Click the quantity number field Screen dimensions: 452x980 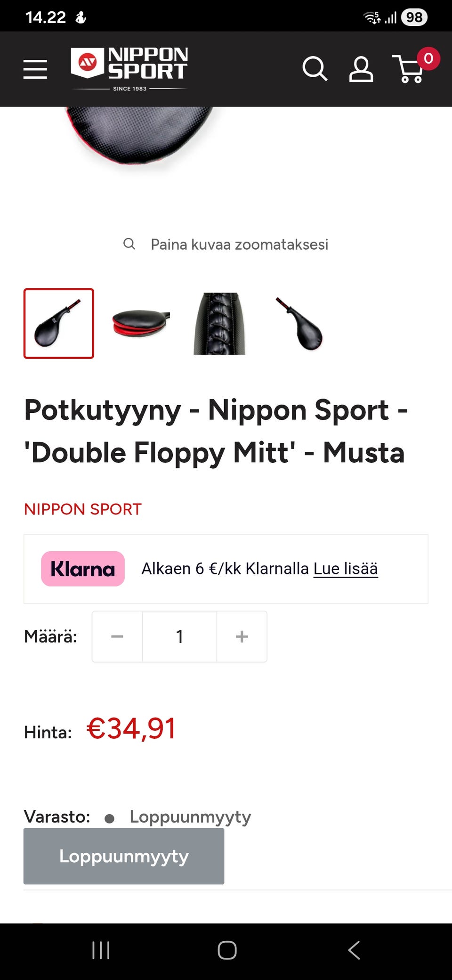point(179,637)
